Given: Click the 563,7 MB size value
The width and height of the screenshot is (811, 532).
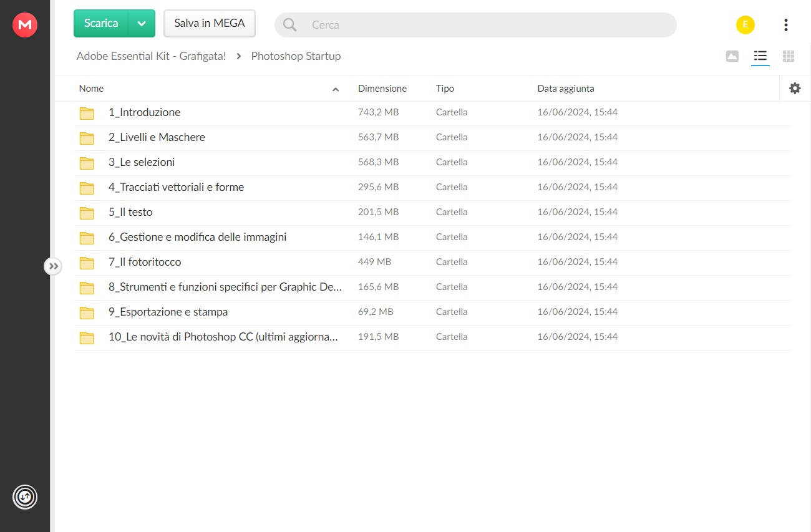Looking at the screenshot, I should 378,137.
